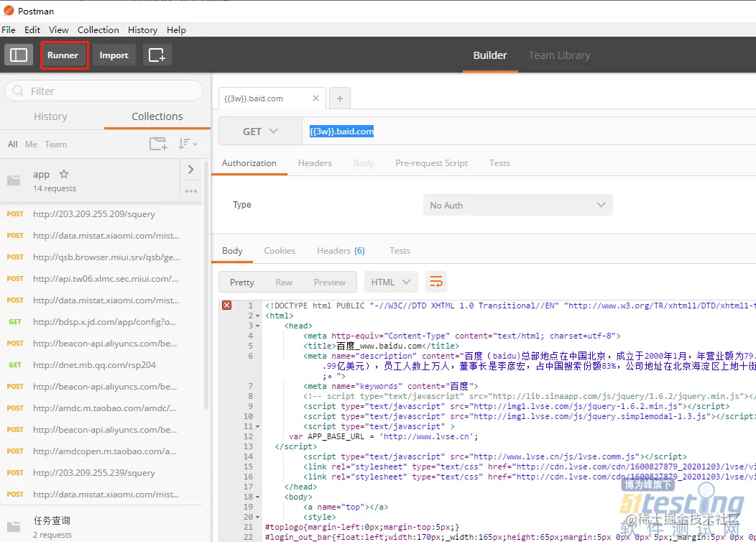Viewport: 756px width, 542px height.
Task: Open GET dnet.mb.qq.com/rsp204 request
Action: [101, 365]
